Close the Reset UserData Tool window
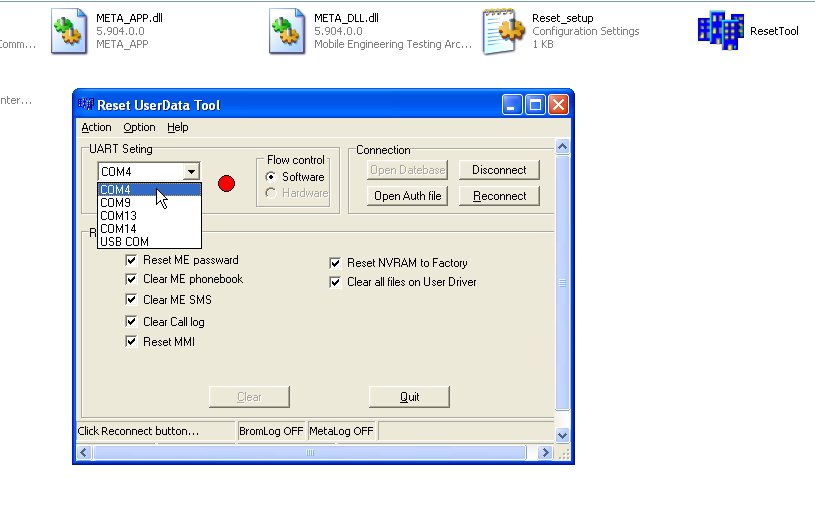 pos(559,105)
